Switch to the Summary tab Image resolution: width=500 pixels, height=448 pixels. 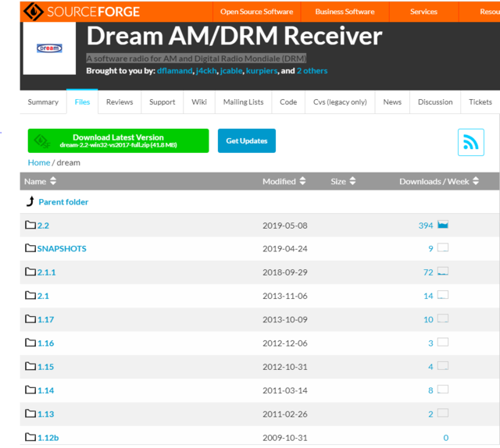pyautogui.click(x=43, y=102)
